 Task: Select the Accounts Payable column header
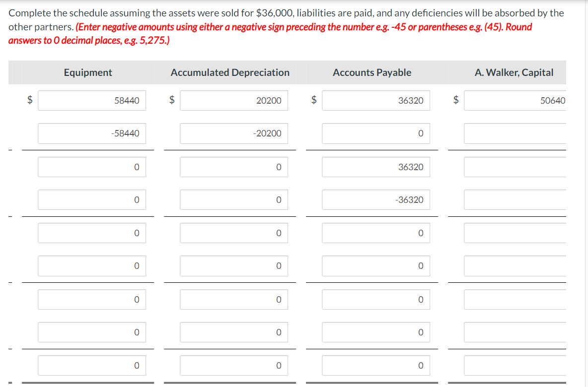point(372,72)
